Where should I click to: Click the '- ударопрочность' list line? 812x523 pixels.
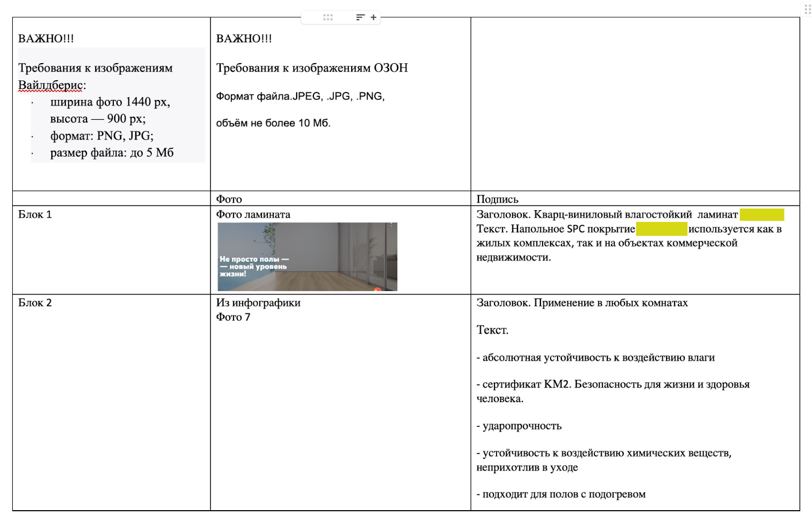pos(519,426)
